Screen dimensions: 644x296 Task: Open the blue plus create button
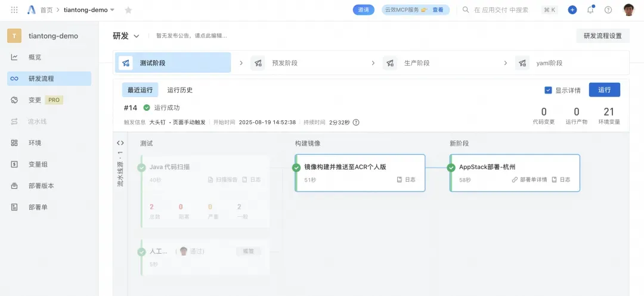[x=572, y=10]
